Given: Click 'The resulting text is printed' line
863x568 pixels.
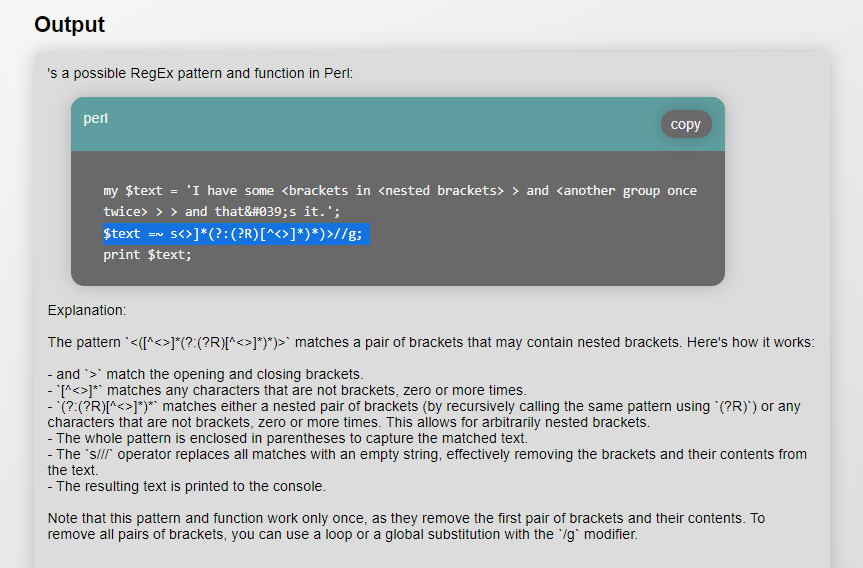Looking at the screenshot, I should tap(187, 486).
